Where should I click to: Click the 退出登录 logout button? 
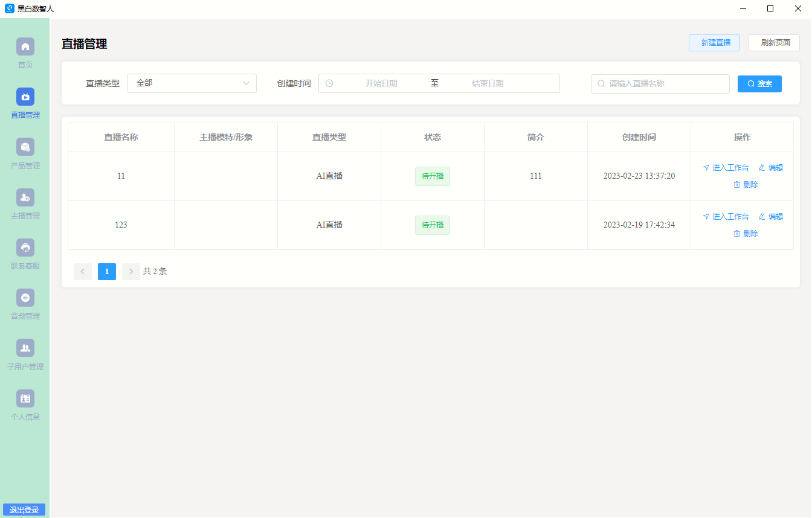(24, 510)
